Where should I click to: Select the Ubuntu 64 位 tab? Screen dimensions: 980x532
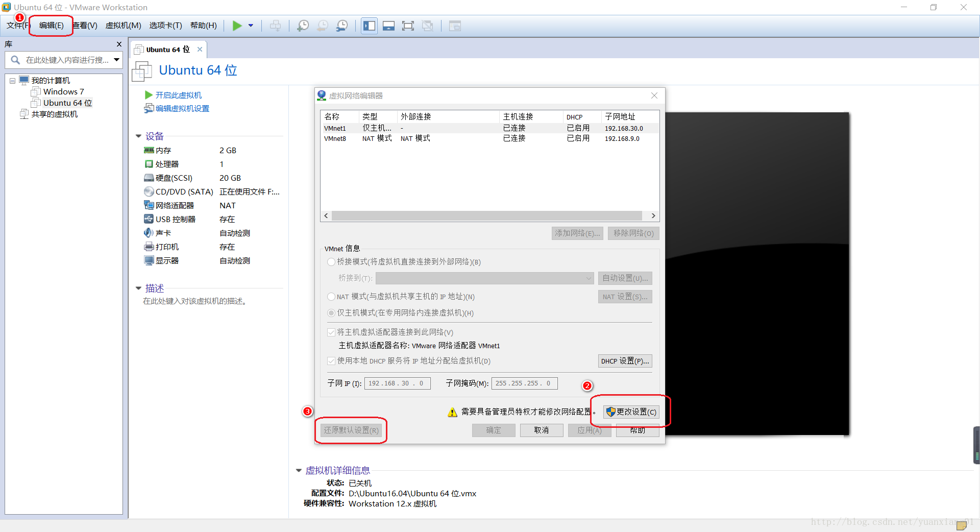pyautogui.click(x=168, y=50)
